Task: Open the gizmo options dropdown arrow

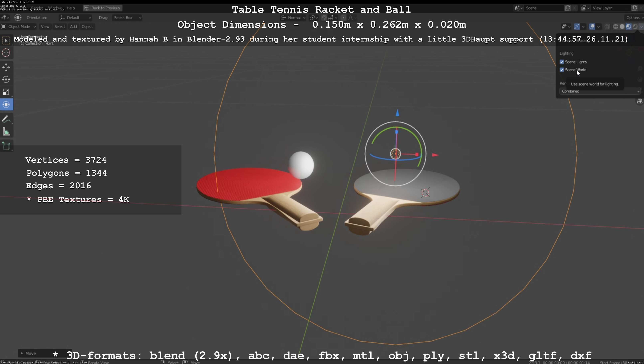Action: [x=583, y=26]
